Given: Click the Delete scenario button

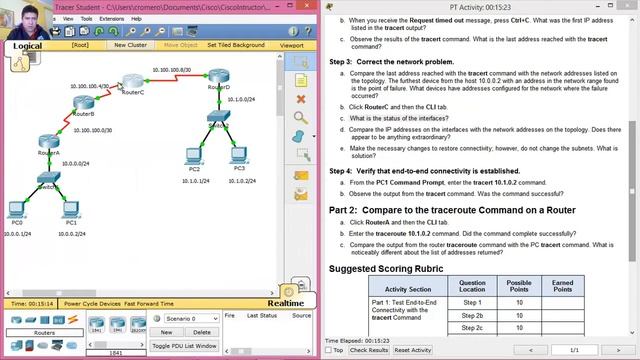Looking at the screenshot, I should (x=202, y=332).
